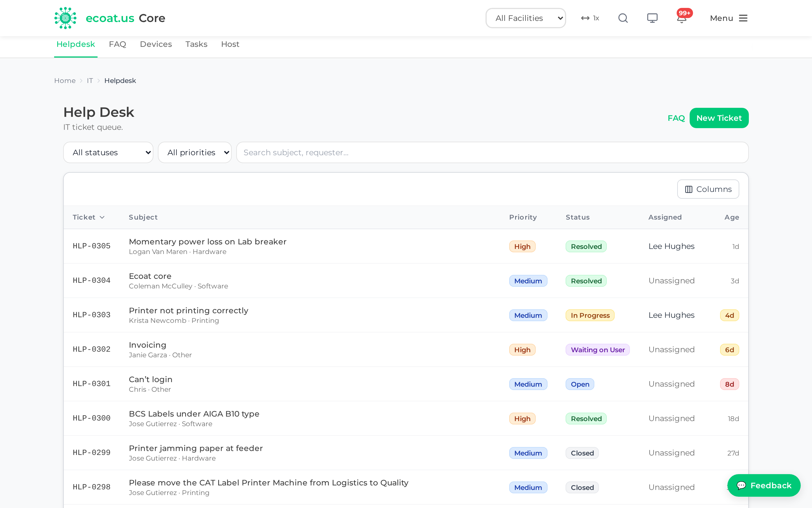Toggle the 1x width scale icon
This screenshot has width=812, height=508.
pos(590,18)
